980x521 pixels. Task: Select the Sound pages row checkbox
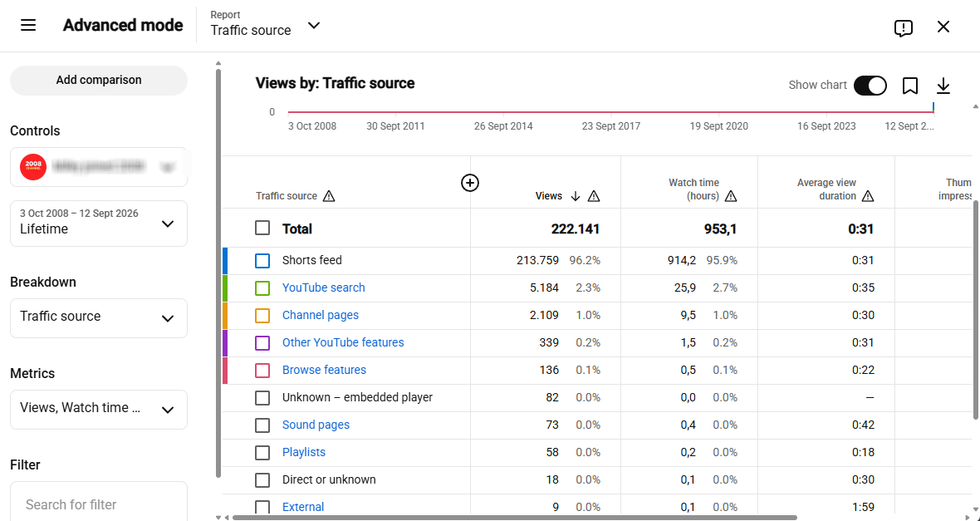pos(262,425)
